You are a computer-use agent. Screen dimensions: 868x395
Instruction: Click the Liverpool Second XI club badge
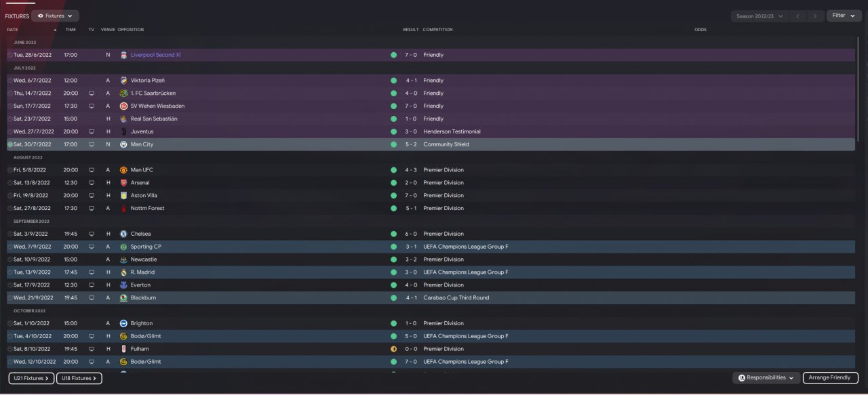(123, 55)
